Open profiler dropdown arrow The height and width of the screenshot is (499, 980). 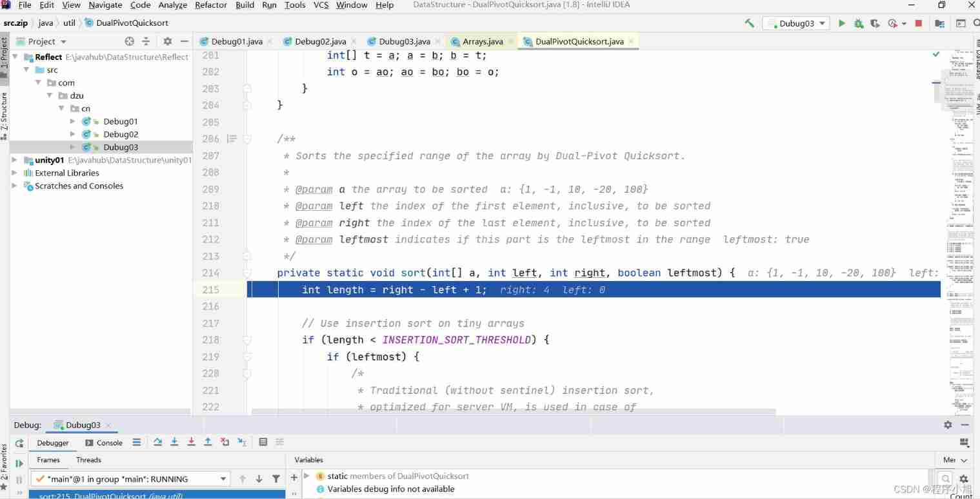(904, 23)
